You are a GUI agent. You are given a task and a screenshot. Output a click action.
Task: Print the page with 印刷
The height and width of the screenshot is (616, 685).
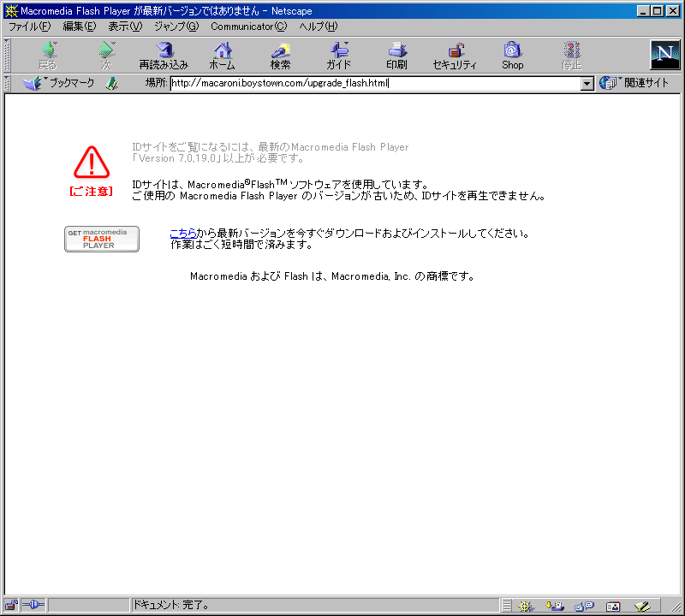(396, 56)
